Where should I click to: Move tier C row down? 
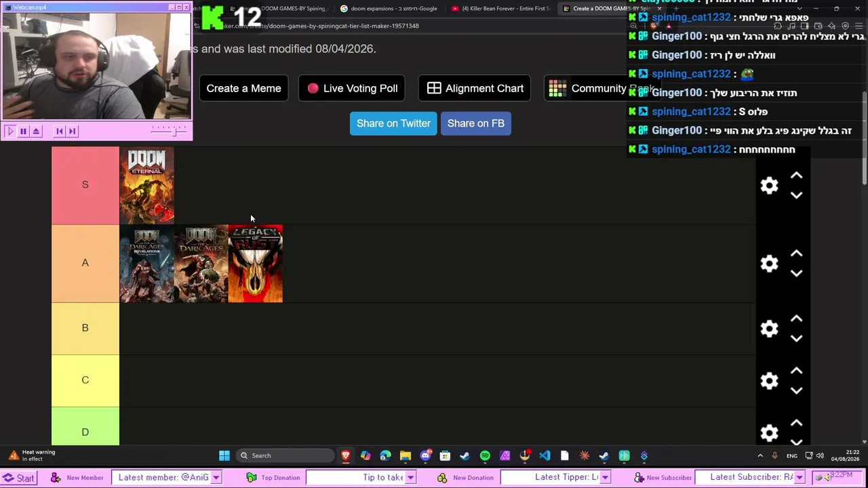pyautogui.click(x=797, y=390)
